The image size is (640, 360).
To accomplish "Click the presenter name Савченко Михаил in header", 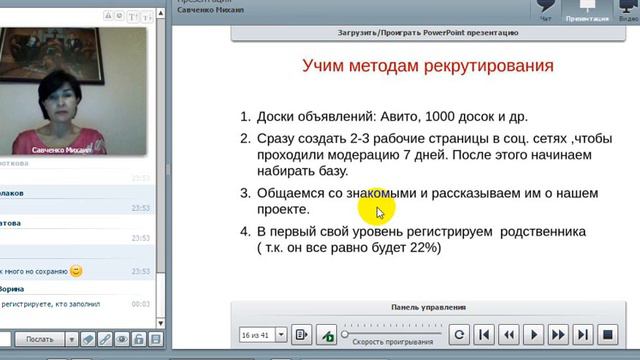I will 210,10.
